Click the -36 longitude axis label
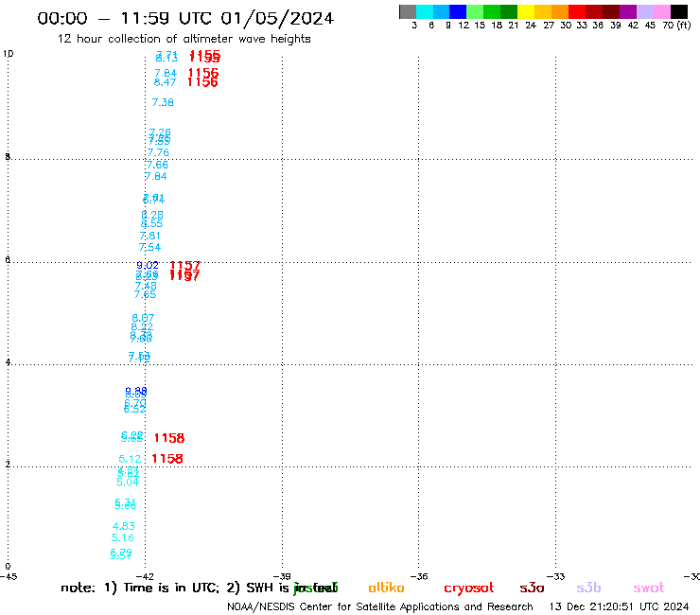Image resolution: width=700 pixels, height=615 pixels. [x=418, y=577]
